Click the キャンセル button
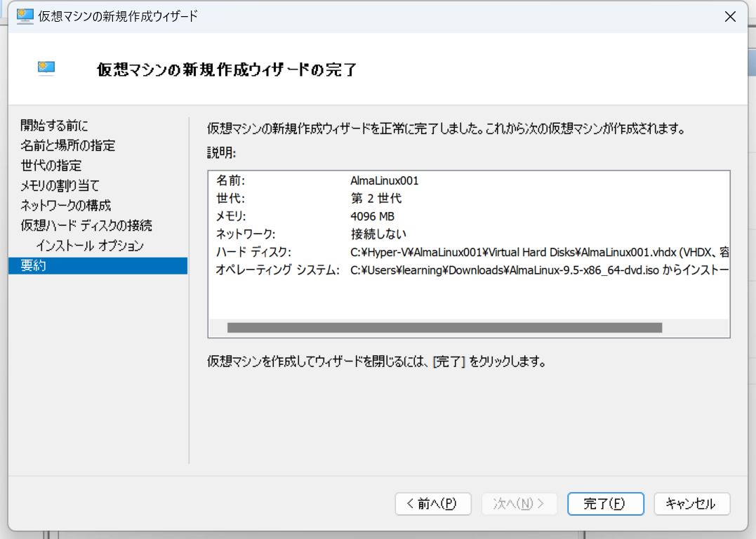This screenshot has width=756, height=539. (691, 504)
